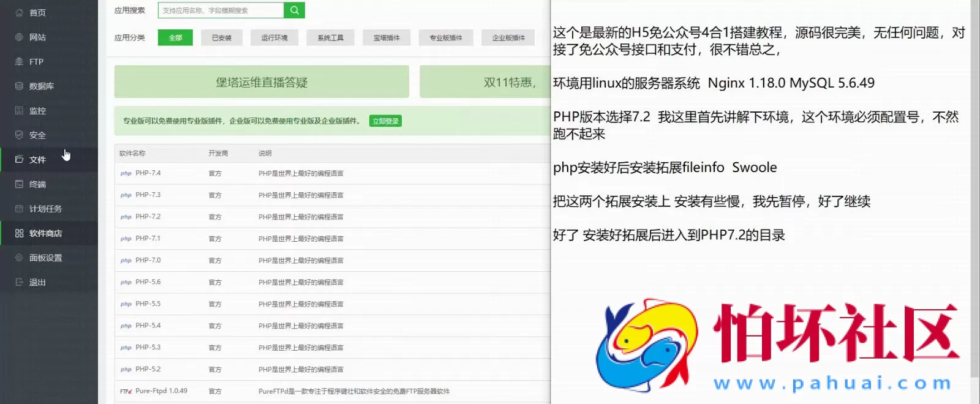Click the php icon beside PHP-5.2

[126, 369]
